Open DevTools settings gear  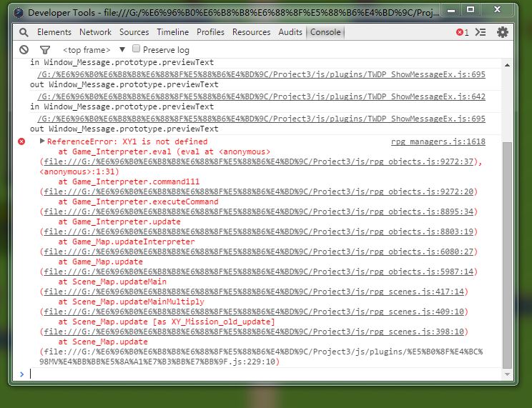pos(503,32)
